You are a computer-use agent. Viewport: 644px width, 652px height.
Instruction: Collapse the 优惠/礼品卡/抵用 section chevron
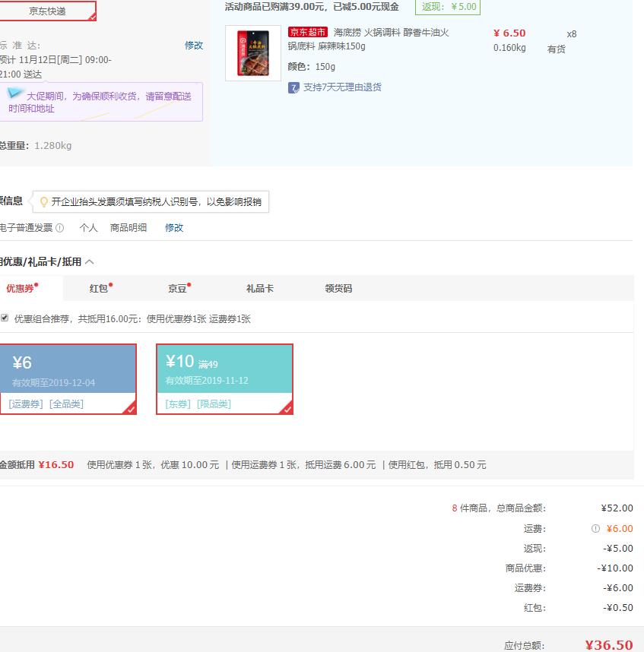pos(90,262)
